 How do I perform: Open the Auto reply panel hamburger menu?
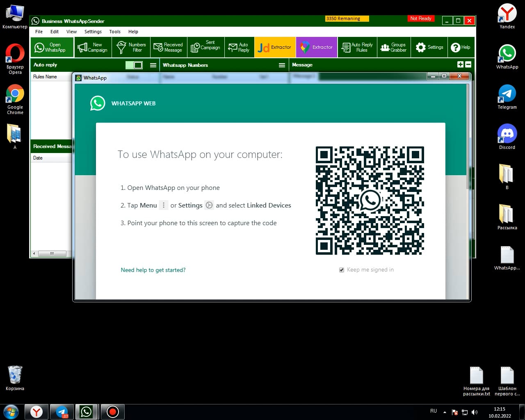pyautogui.click(x=153, y=65)
